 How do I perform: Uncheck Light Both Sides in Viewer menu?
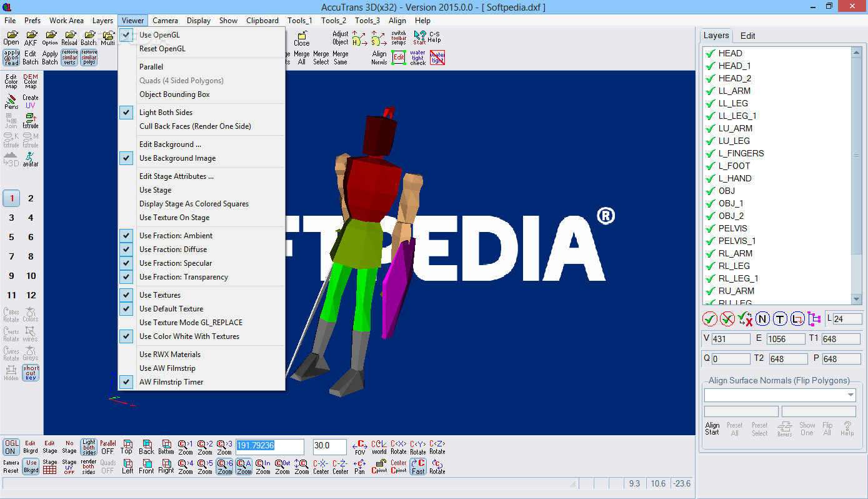click(201, 113)
